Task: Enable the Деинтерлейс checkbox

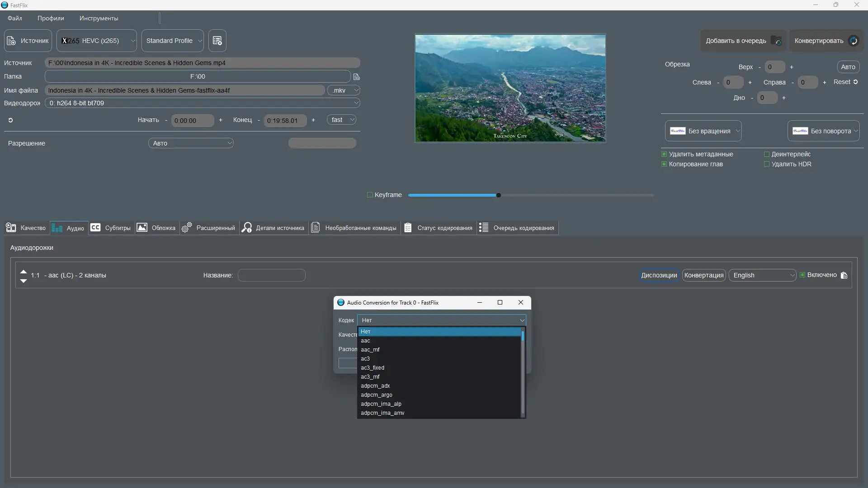Action: [x=767, y=154]
